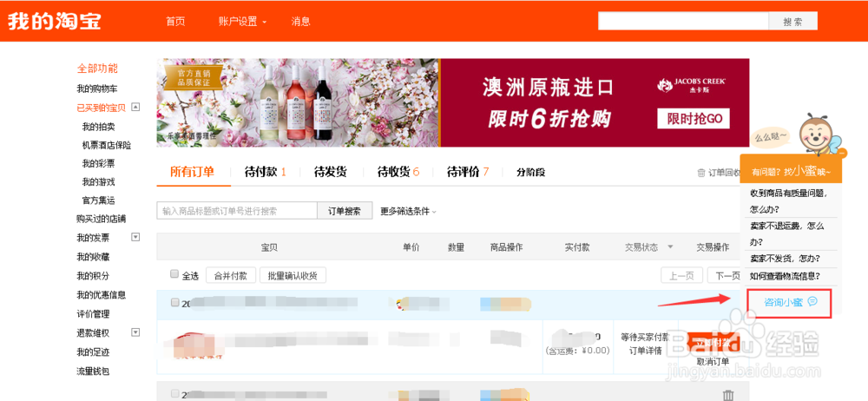
Task: Click the 批量确认收货 button
Action: tap(293, 275)
